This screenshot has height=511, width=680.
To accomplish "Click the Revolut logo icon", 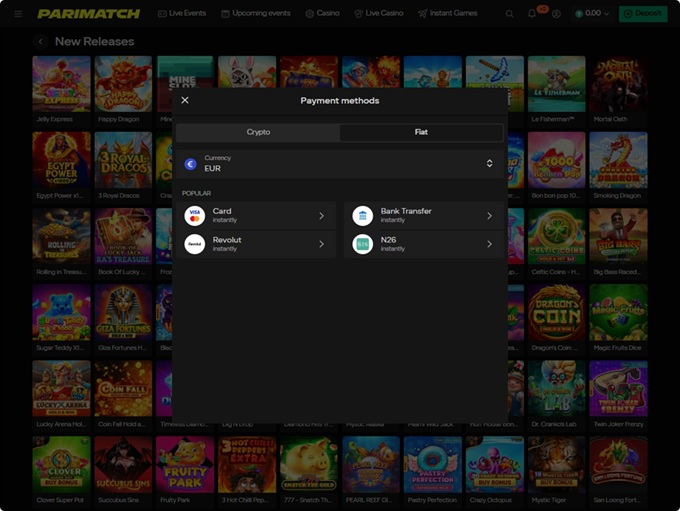I will [x=194, y=244].
